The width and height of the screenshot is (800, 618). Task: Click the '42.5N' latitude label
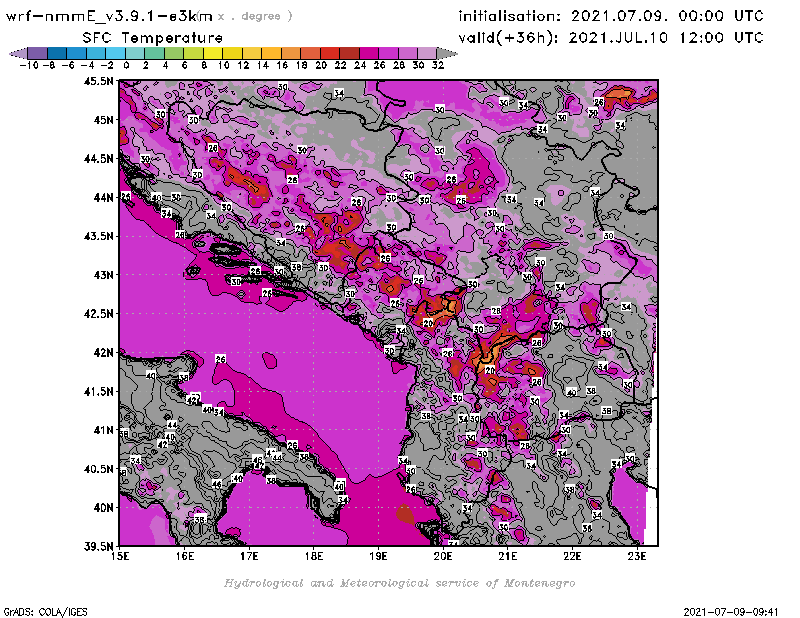[x=98, y=314]
